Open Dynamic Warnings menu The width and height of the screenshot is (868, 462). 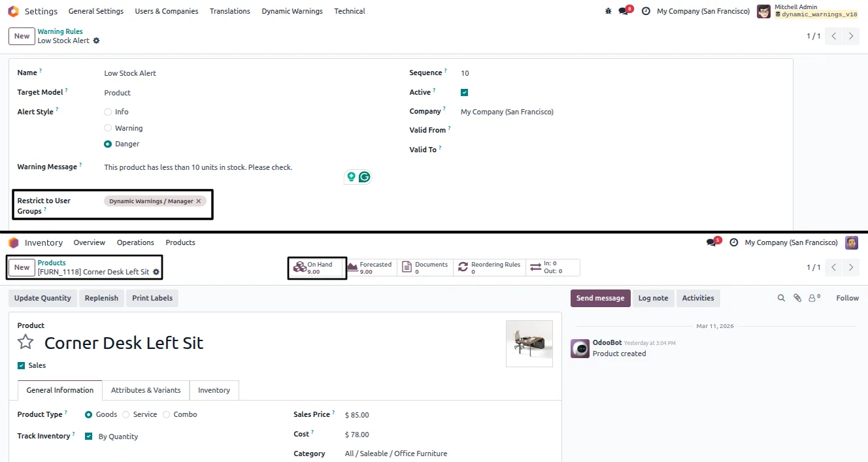coord(292,11)
